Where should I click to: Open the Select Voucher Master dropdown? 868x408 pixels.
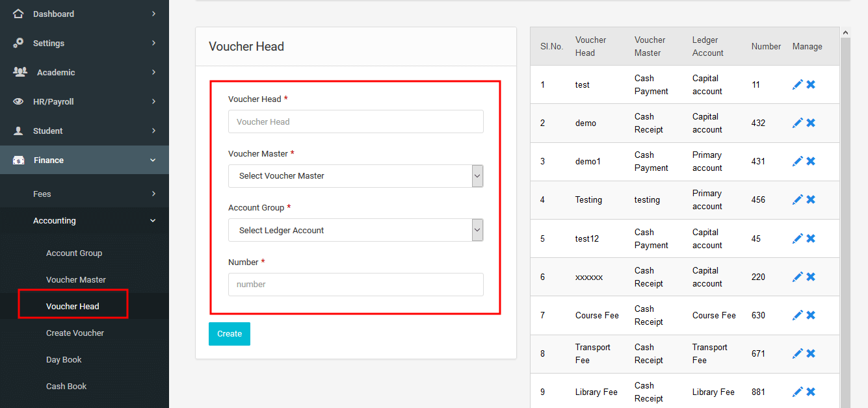(356, 176)
